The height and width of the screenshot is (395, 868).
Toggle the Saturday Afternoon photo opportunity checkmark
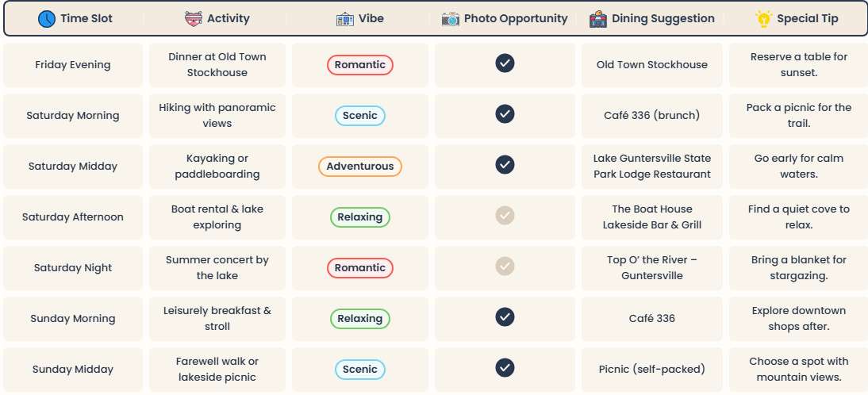pyautogui.click(x=505, y=216)
